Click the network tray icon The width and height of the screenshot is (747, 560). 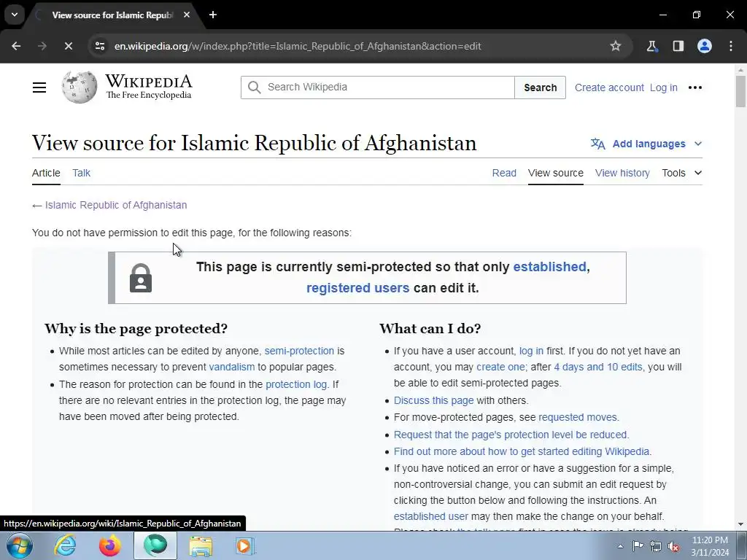[x=656, y=546]
